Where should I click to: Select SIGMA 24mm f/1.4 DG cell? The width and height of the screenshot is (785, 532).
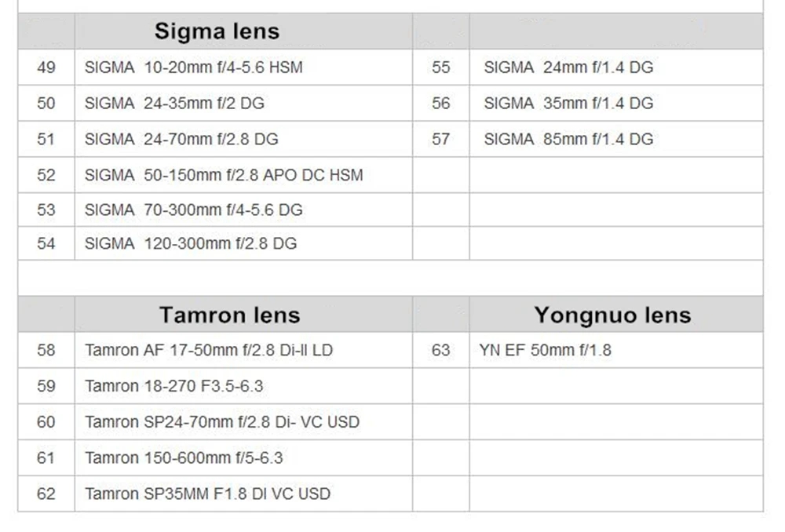[568, 67]
